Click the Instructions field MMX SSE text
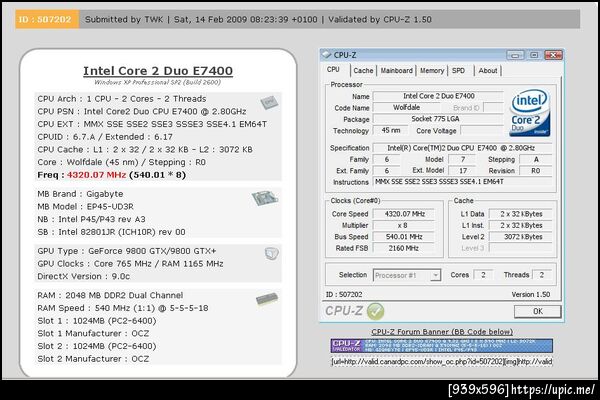 463,182
